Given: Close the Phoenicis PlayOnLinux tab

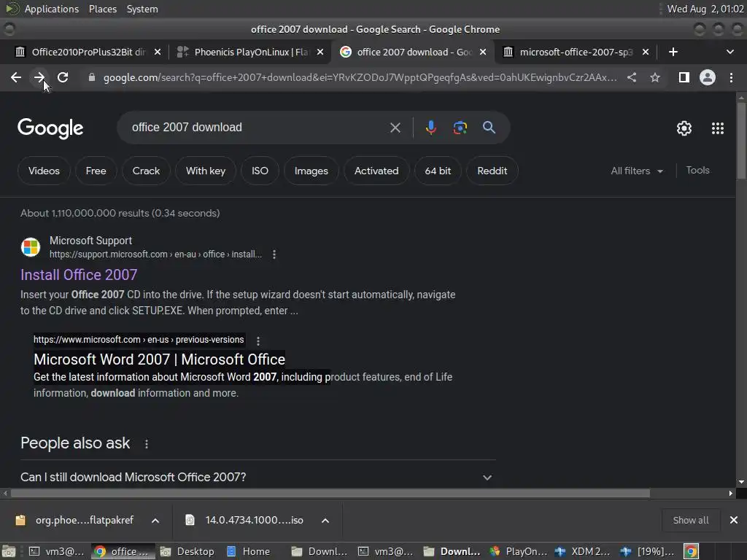Looking at the screenshot, I should [320, 52].
